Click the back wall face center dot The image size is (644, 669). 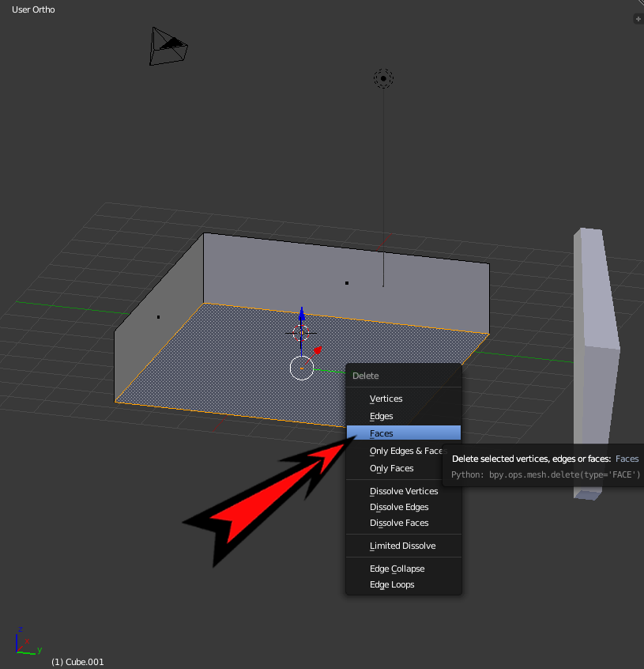tap(347, 283)
